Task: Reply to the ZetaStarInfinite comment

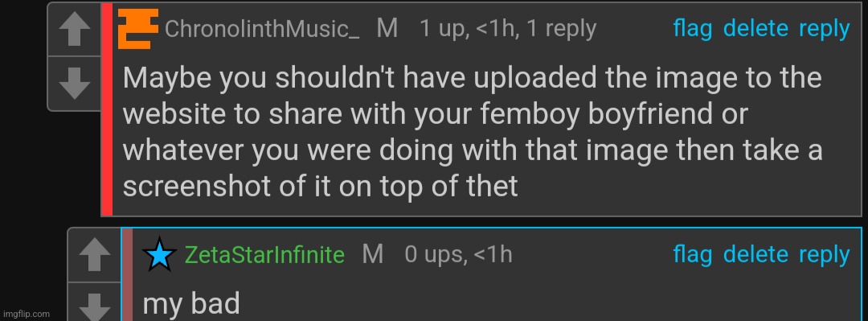Action: pos(825,256)
